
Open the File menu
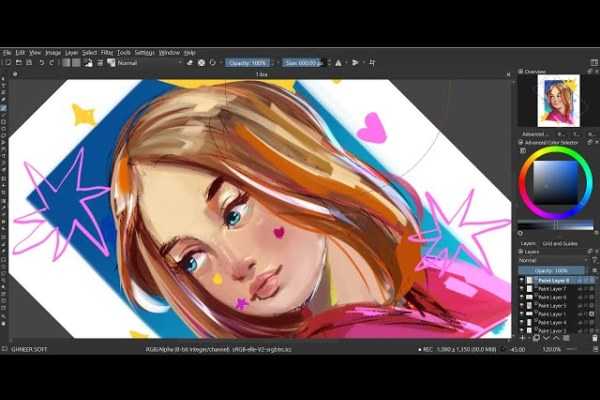click(6, 52)
